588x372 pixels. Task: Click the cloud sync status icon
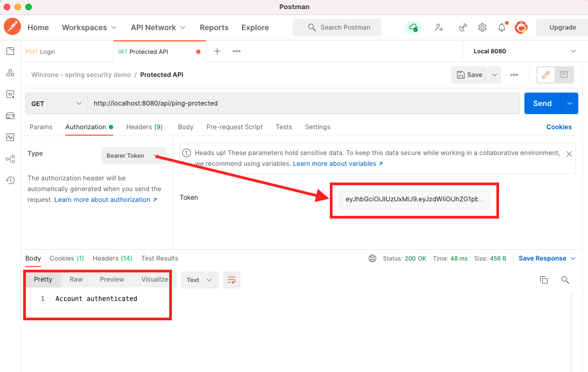coord(413,27)
